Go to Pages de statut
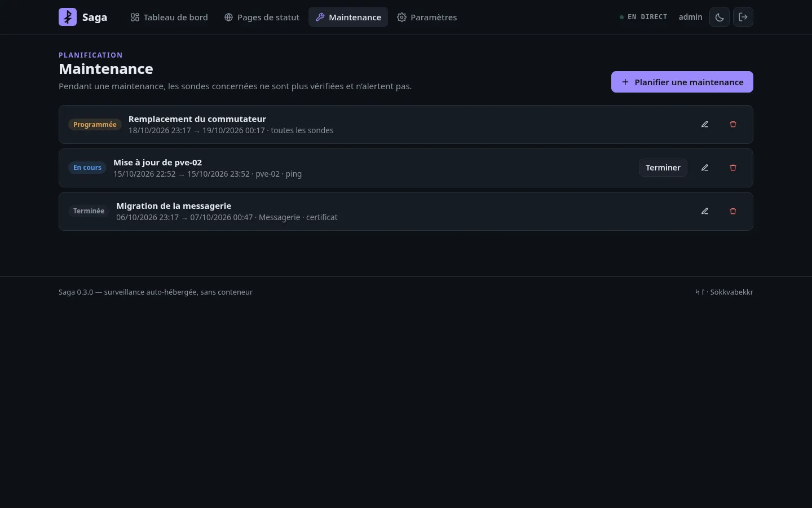The height and width of the screenshot is (508, 812). coord(262,17)
